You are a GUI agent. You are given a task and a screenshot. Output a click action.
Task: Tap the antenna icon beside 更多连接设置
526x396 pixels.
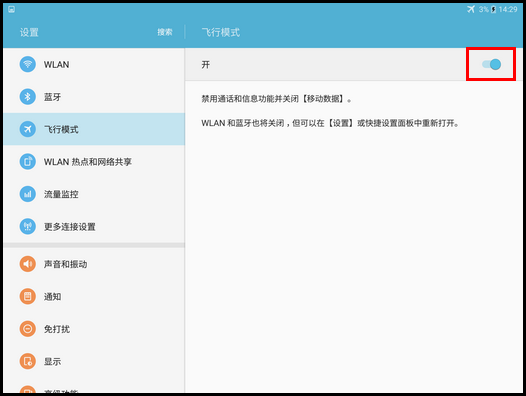pos(28,227)
